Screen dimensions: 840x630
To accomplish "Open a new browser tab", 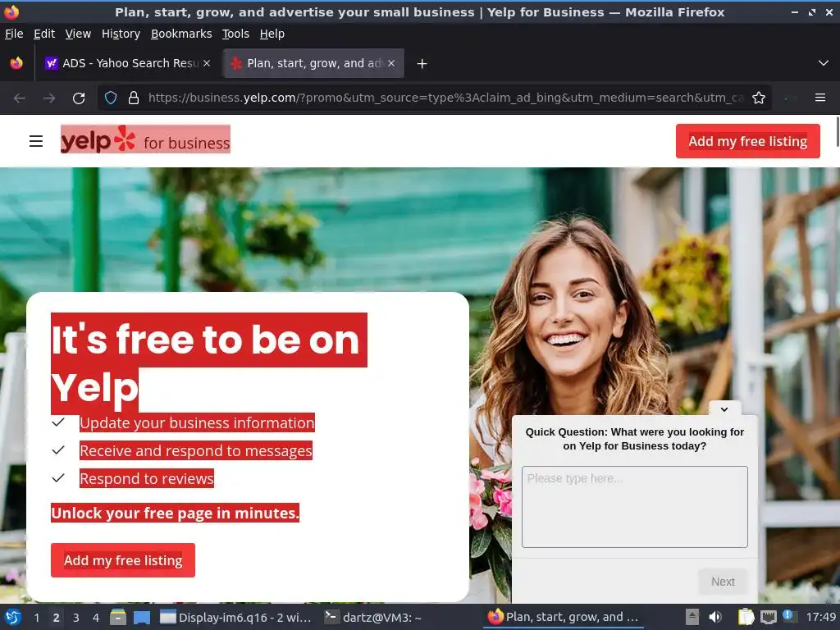I will tap(422, 64).
